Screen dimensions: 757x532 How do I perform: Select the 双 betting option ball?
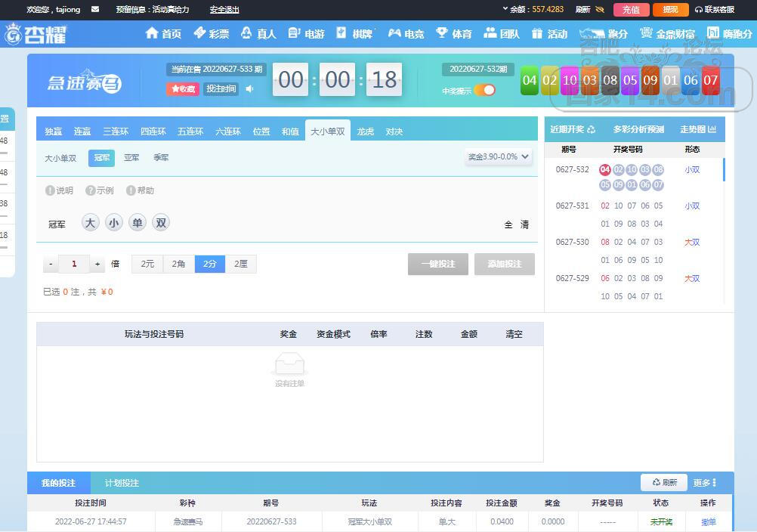[x=160, y=223]
